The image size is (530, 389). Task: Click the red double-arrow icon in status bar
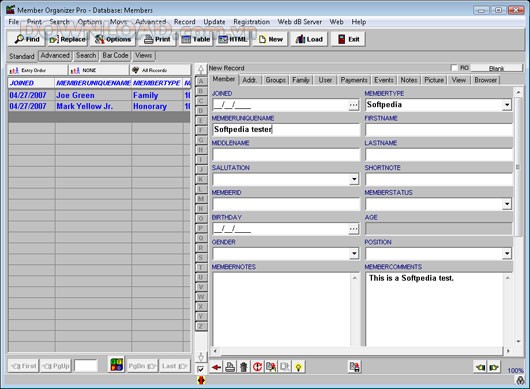coord(201,380)
